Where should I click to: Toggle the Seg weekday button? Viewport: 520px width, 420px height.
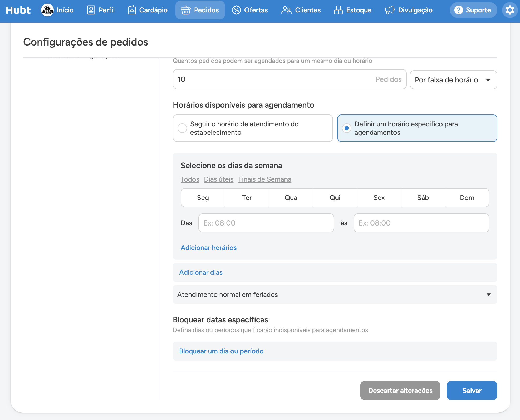pyautogui.click(x=203, y=198)
